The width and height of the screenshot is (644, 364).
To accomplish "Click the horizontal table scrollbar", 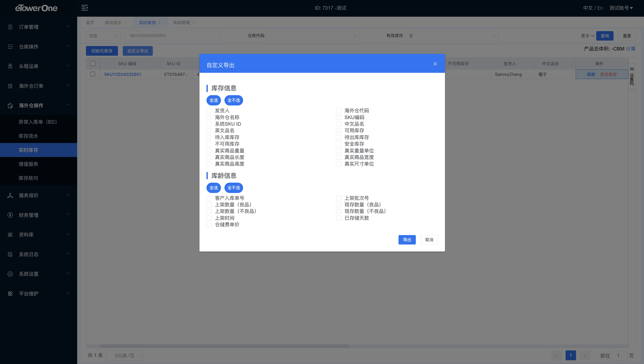I will coord(224,346).
